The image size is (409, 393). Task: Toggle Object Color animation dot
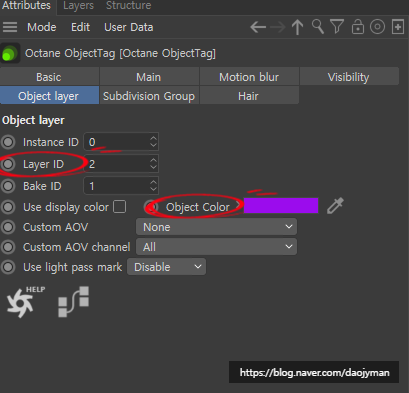[x=152, y=207]
